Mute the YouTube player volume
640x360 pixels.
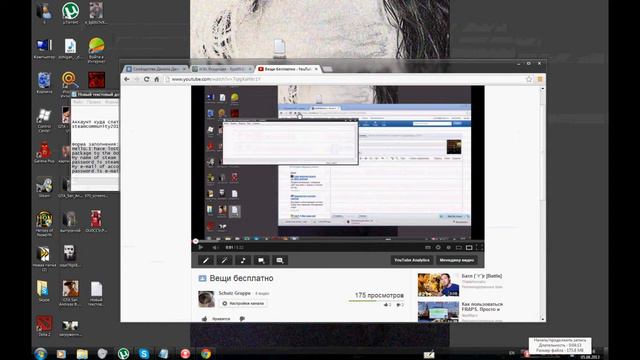(x=215, y=247)
